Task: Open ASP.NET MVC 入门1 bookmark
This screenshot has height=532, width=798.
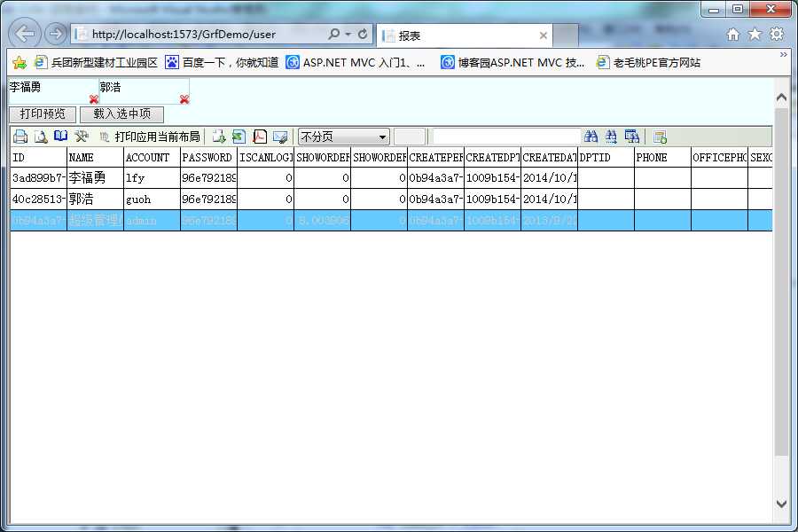Action: [x=356, y=63]
